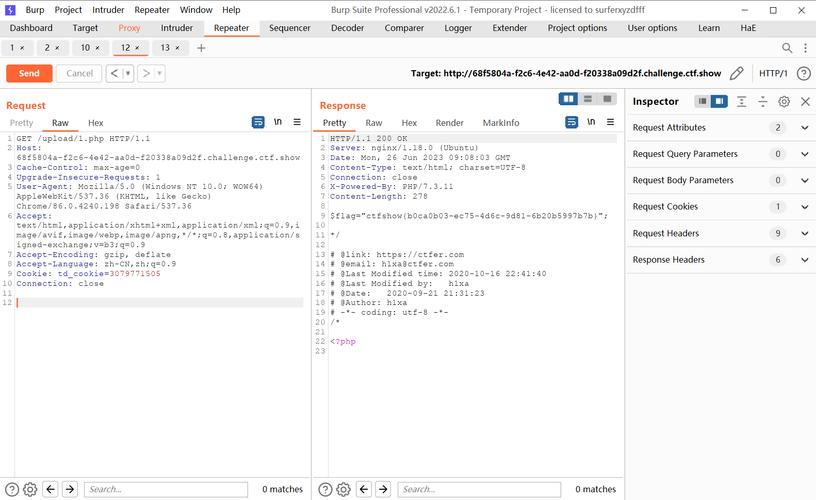Image resolution: width=816 pixels, height=500 pixels.
Task: Select Hex view in Request panel
Action: click(95, 123)
